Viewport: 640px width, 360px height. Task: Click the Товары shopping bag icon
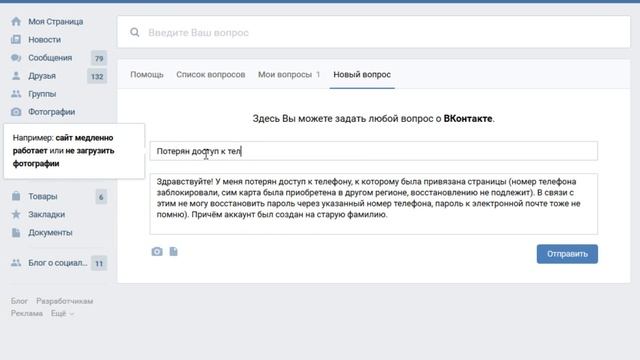[x=16, y=196]
